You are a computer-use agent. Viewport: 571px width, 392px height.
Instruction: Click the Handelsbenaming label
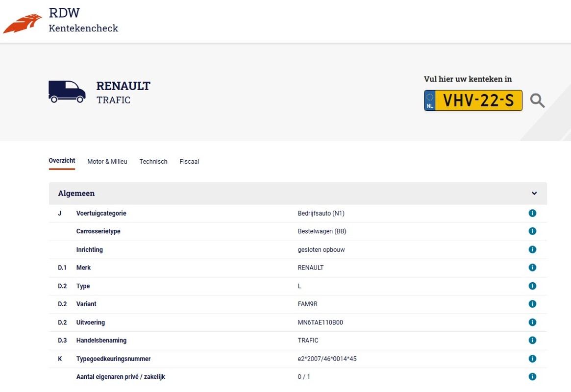(x=101, y=341)
